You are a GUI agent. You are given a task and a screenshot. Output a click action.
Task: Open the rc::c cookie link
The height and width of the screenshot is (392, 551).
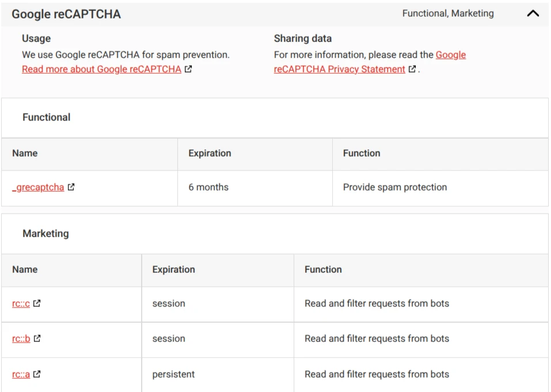21,303
